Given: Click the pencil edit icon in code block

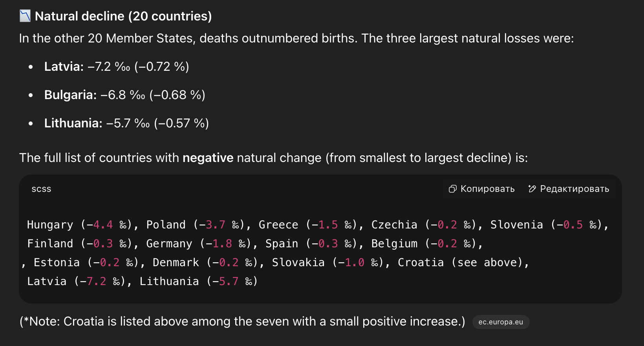Looking at the screenshot, I should pyautogui.click(x=532, y=189).
